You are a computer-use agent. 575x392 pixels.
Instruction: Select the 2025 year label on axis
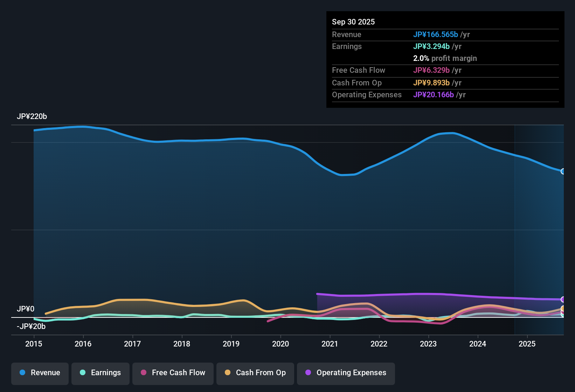click(527, 344)
